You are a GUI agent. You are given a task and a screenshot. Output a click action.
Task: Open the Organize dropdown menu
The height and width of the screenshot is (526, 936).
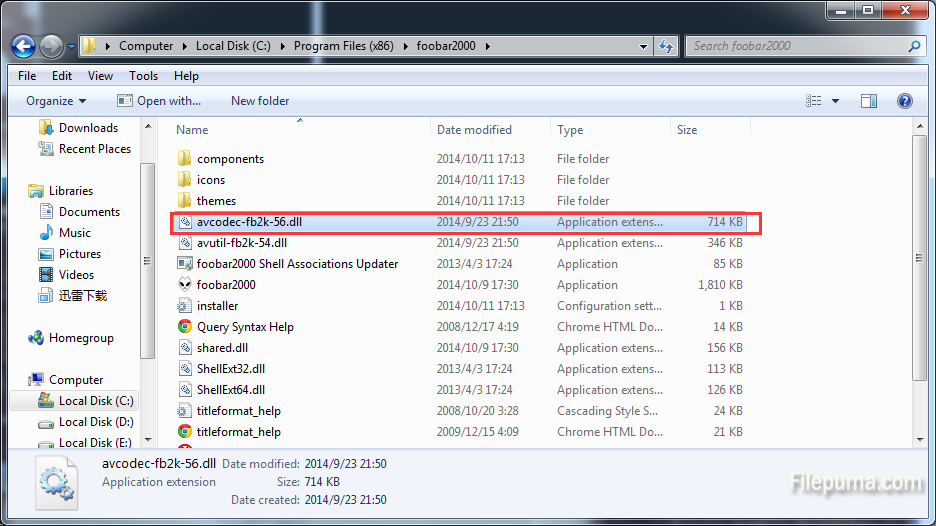pyautogui.click(x=56, y=101)
